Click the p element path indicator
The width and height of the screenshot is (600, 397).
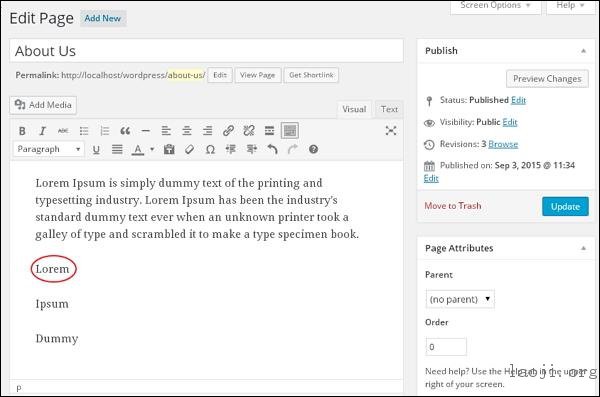18,388
